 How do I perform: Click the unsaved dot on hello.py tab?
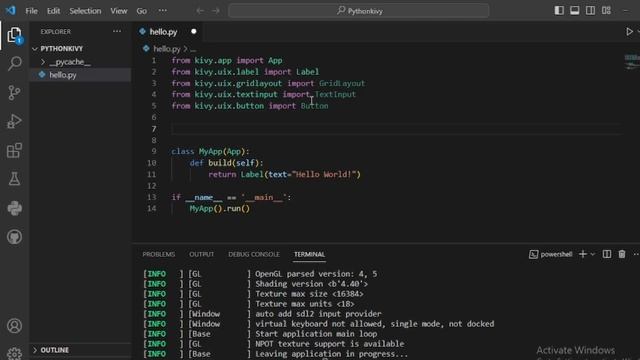[193, 31]
